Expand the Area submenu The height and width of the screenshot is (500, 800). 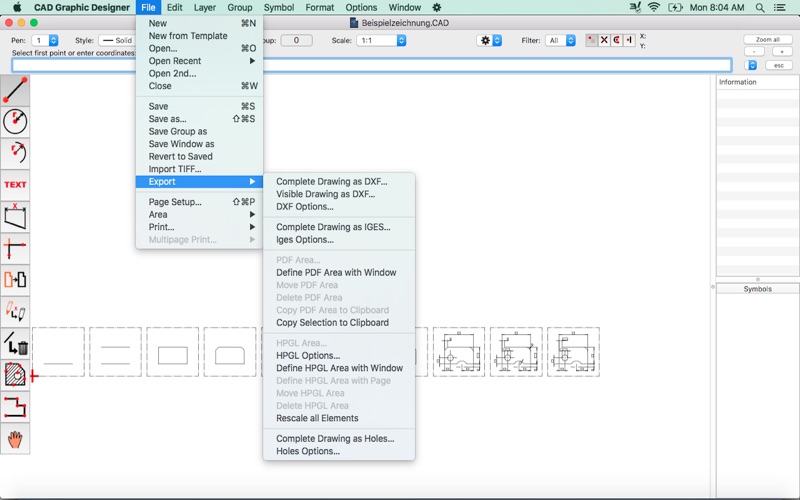pyautogui.click(x=199, y=214)
